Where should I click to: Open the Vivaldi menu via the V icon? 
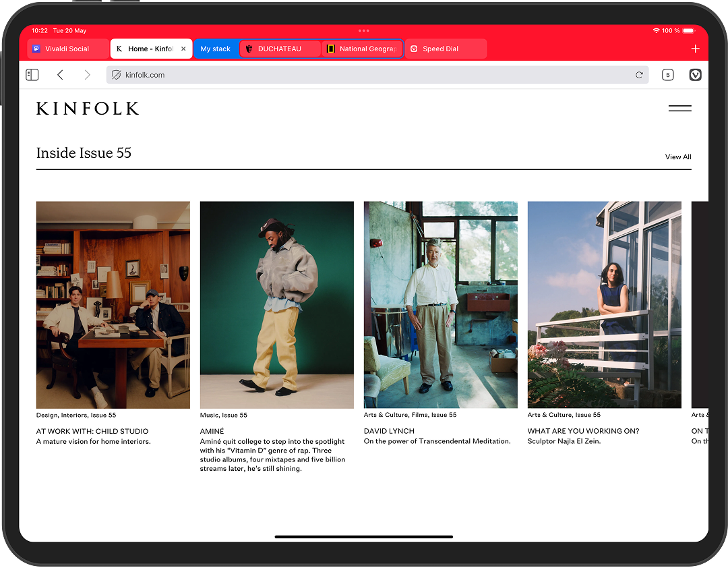pyautogui.click(x=695, y=75)
